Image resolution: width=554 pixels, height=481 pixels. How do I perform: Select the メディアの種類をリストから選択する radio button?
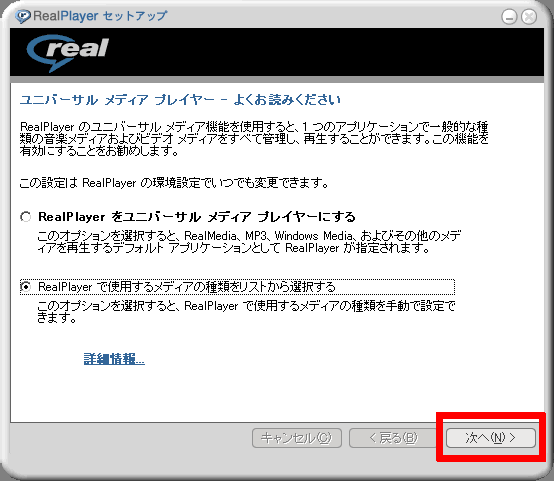tap(25, 286)
